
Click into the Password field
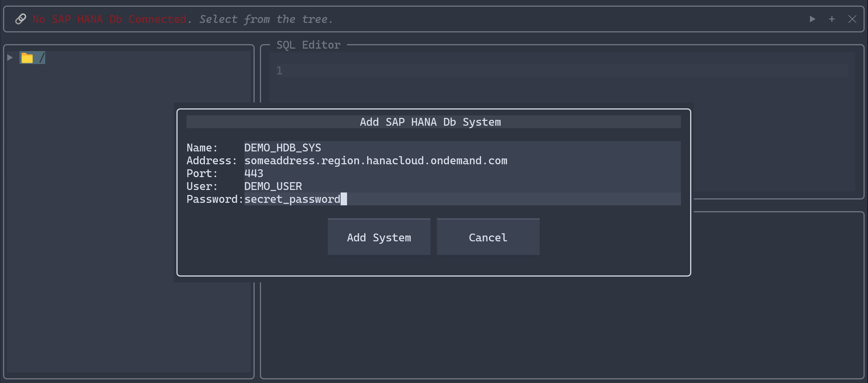[462, 199]
